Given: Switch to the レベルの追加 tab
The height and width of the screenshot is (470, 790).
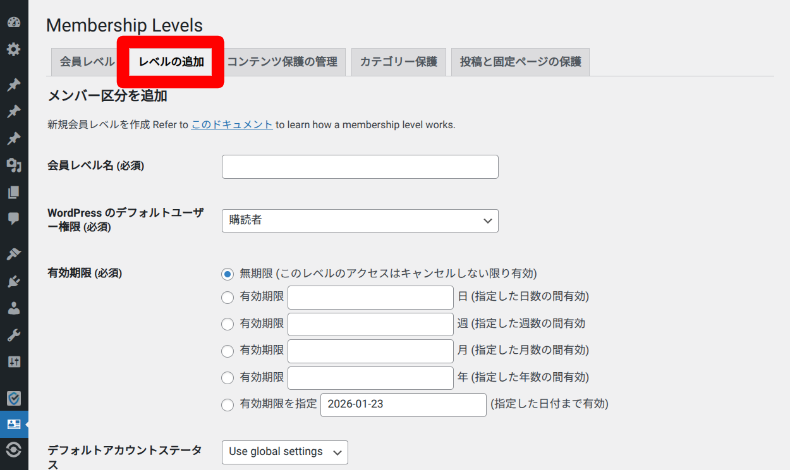Looking at the screenshot, I should (x=171, y=62).
